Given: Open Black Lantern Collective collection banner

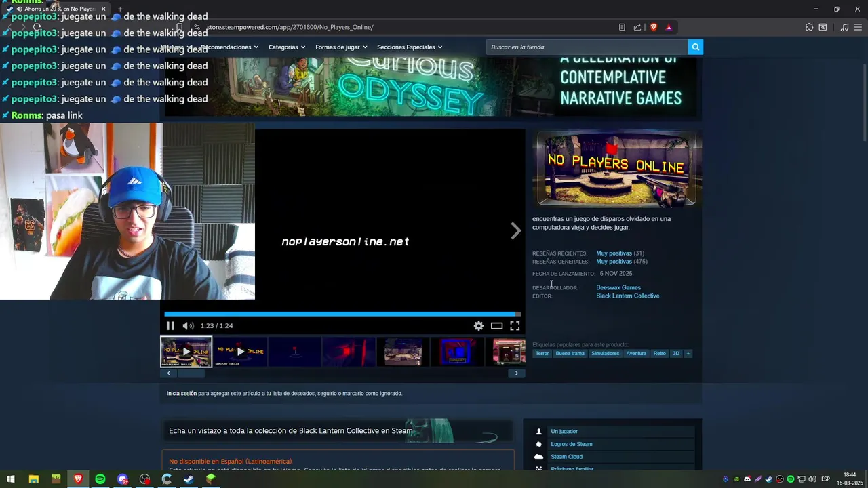Looking at the screenshot, I should (338, 431).
